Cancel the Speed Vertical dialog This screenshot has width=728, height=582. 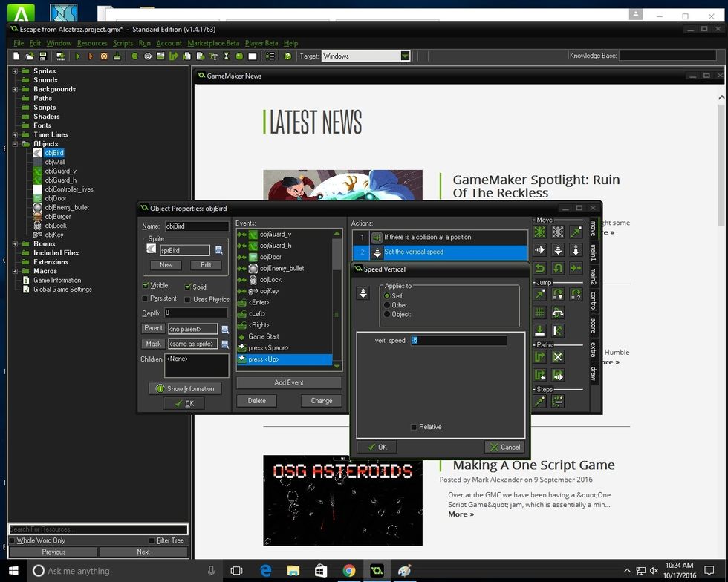pyautogui.click(x=504, y=447)
